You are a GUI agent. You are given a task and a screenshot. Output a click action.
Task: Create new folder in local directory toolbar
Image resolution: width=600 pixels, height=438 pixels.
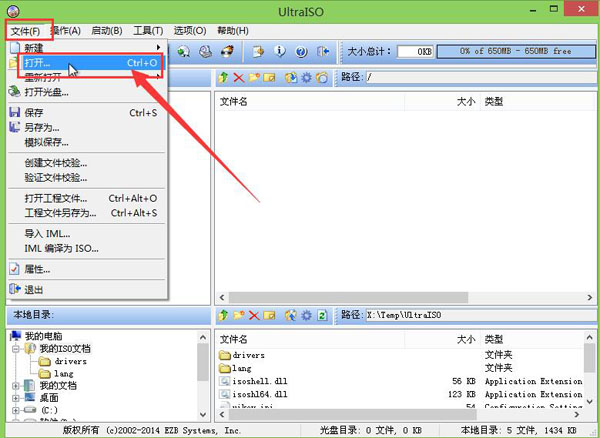pos(239,315)
